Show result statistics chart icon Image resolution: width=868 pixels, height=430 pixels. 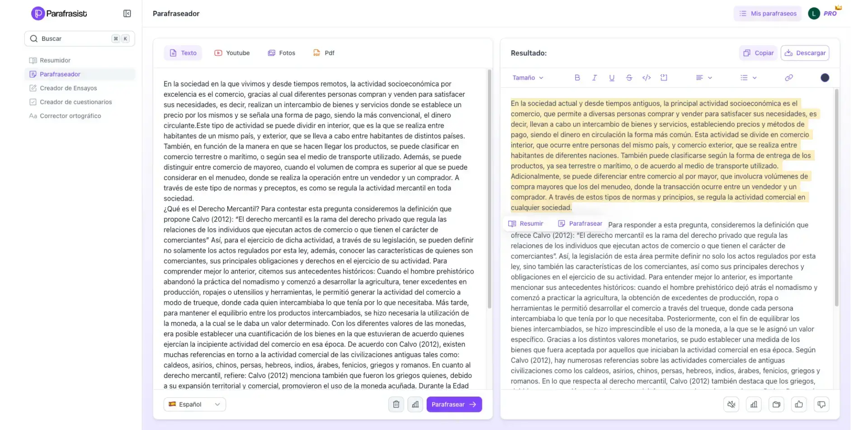(x=754, y=404)
